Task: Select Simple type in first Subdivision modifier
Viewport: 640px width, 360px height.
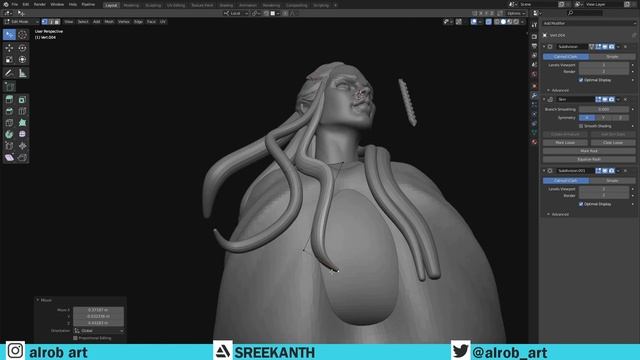Action: click(612, 57)
